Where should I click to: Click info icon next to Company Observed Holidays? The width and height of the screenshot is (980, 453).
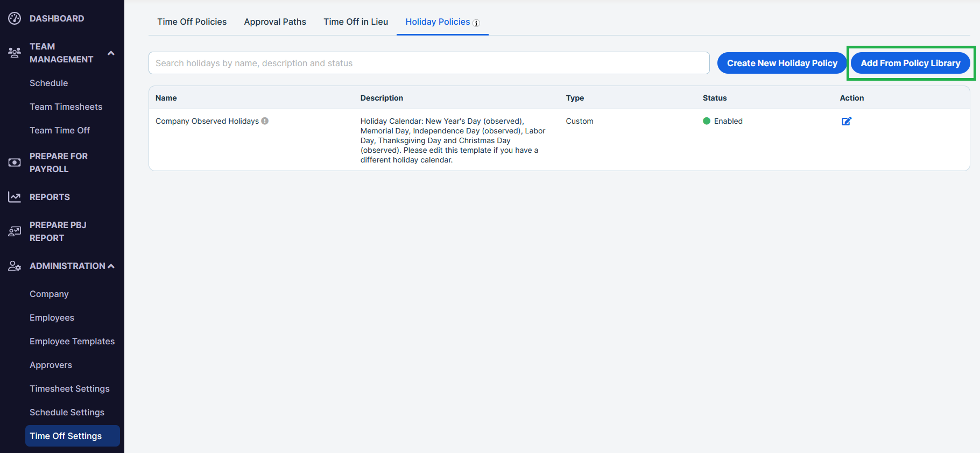(265, 121)
